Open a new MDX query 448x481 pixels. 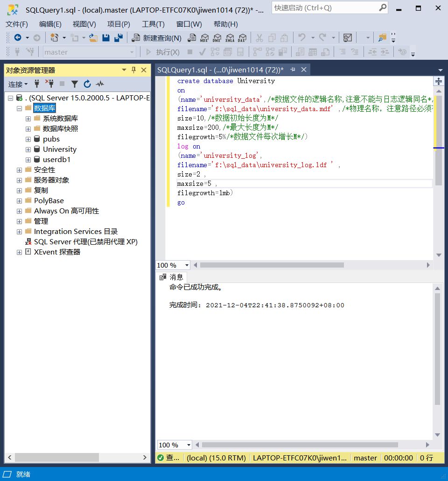pos(204,38)
